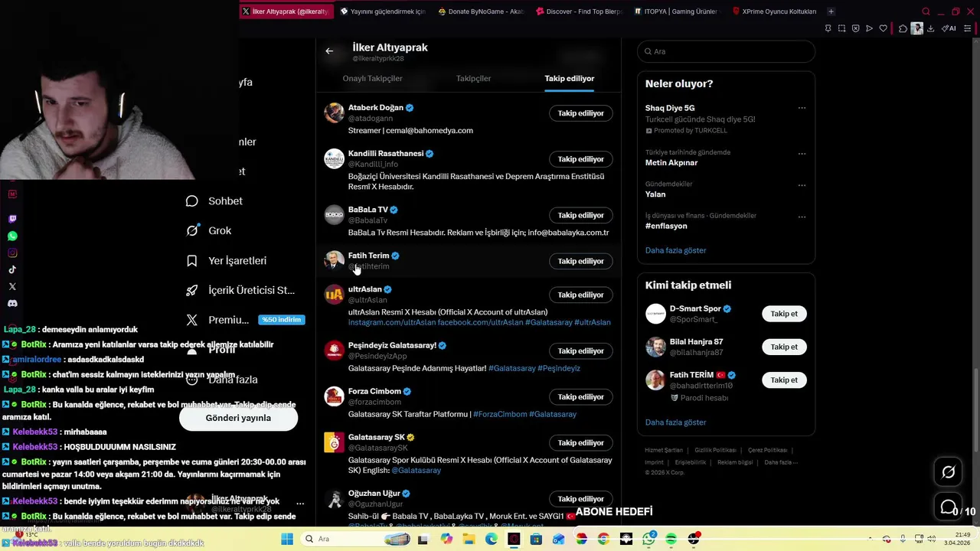Open Opera AI assistant icon
This screenshot has height=551, width=980.
pyautogui.click(x=949, y=28)
